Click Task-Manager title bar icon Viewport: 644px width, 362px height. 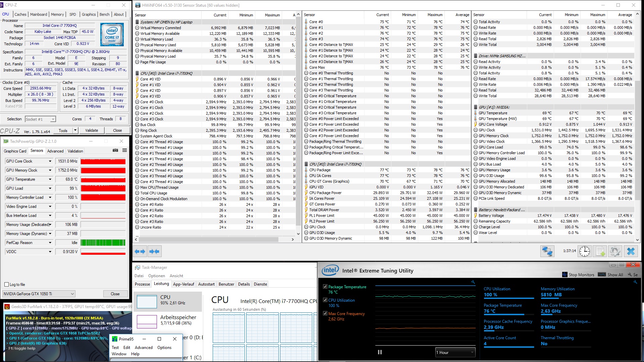tap(138, 267)
